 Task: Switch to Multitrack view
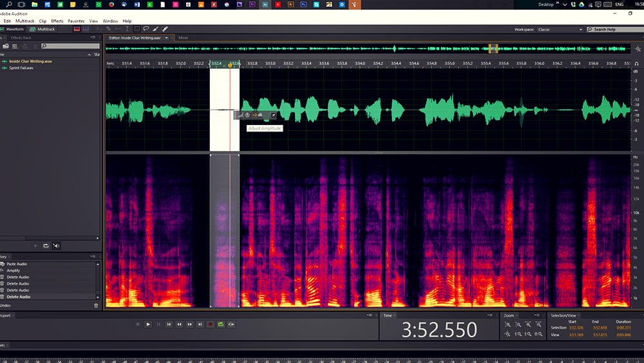(43, 29)
